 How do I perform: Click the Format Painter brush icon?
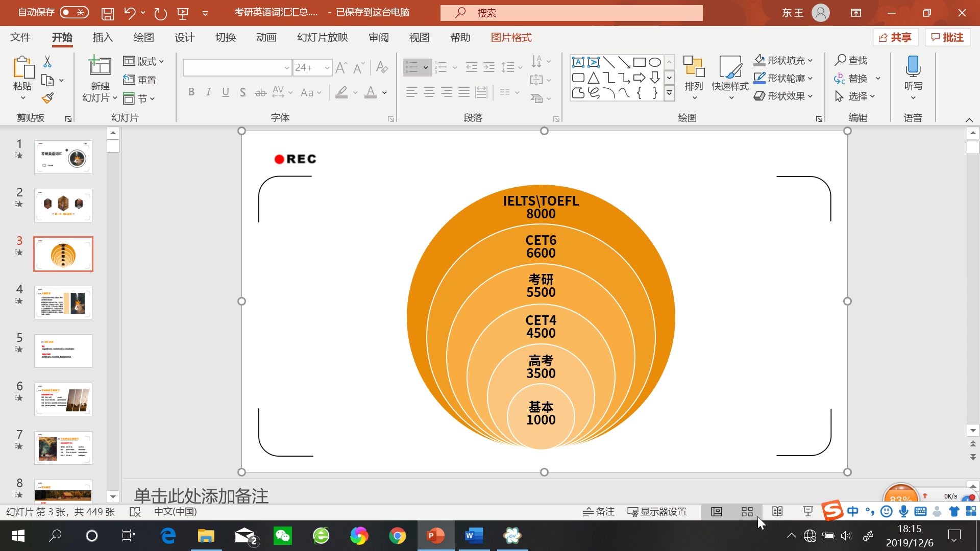point(47,98)
